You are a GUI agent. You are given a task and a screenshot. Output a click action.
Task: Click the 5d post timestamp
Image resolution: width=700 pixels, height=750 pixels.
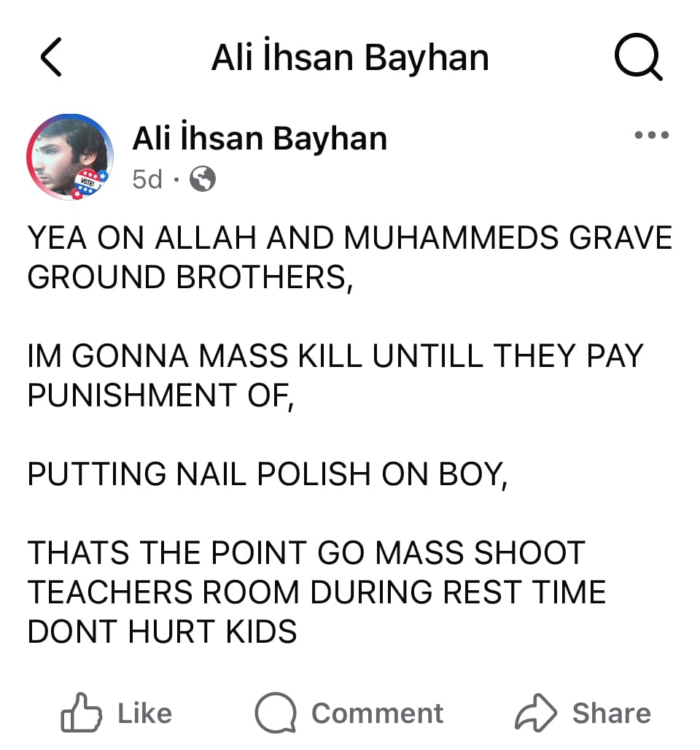coord(147,179)
